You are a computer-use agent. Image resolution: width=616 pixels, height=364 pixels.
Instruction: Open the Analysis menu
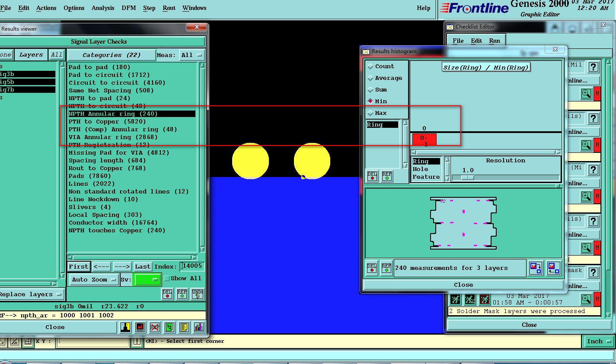tap(103, 8)
